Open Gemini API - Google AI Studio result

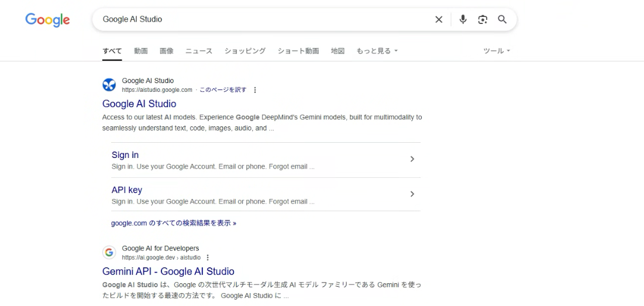point(168,271)
